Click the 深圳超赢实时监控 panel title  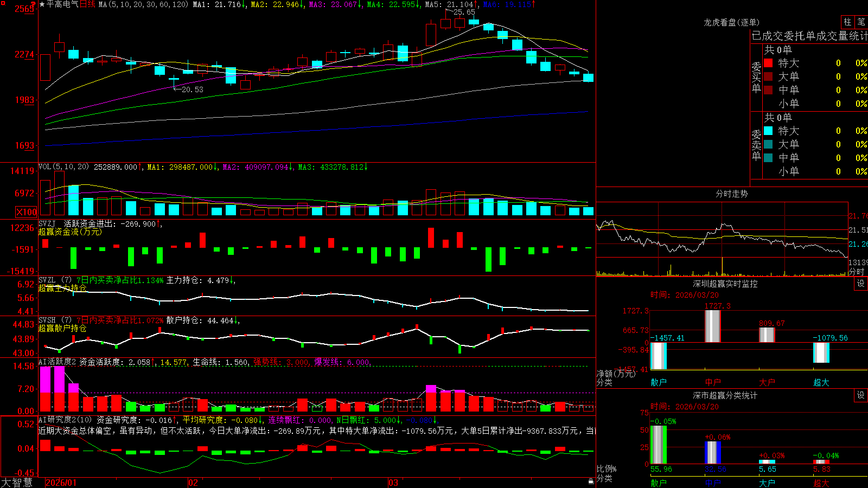point(725,284)
